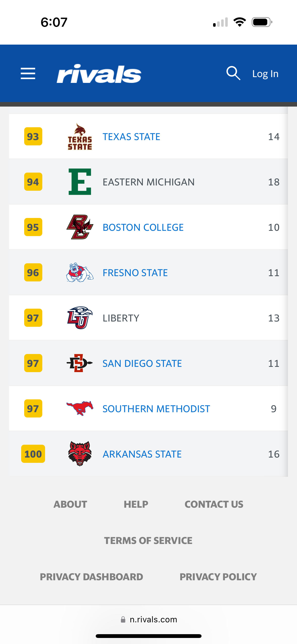
Task: Open the Privacy Dashboard link
Action: click(x=91, y=577)
